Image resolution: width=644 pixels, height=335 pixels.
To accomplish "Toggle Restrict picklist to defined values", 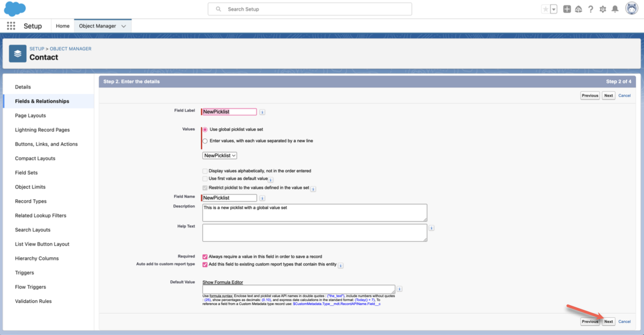I will coord(205,188).
